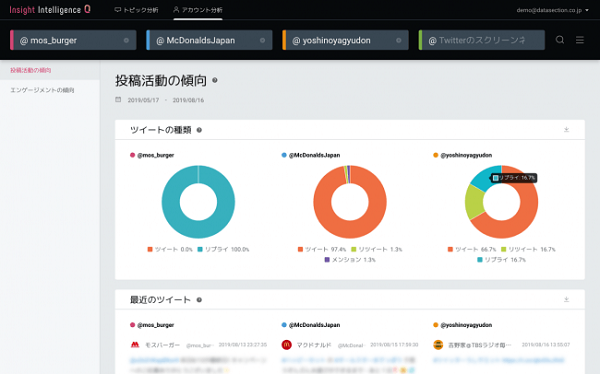Remove the mos_burger account entry
This screenshot has height=374, width=600.
point(126,40)
